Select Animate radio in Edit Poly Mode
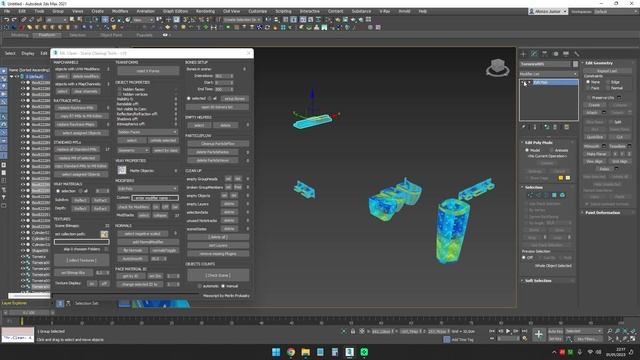Screen dimensions: 640x360 pos(551,150)
